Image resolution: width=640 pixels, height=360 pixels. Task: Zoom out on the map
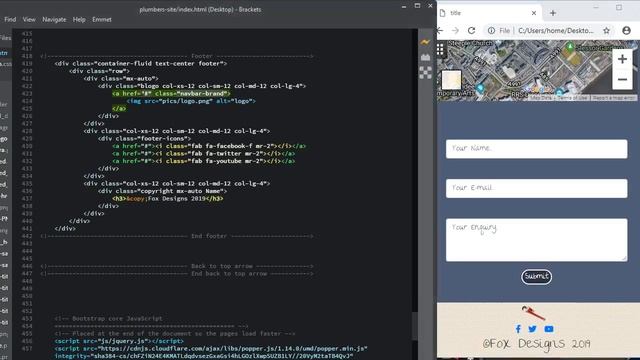click(622, 79)
